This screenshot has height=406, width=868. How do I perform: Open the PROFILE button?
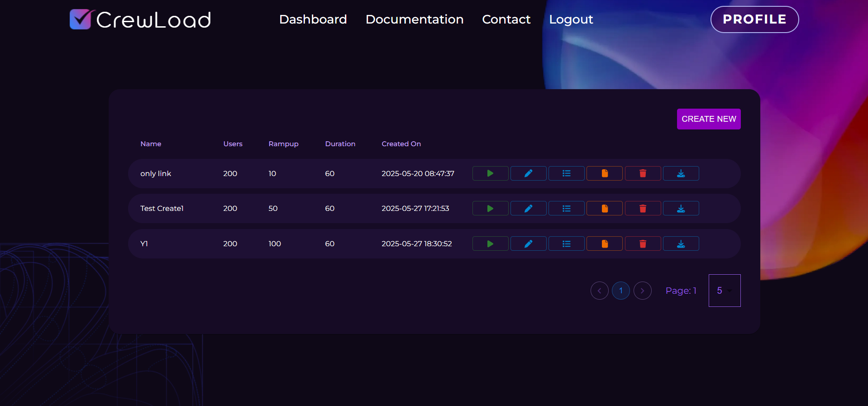tap(755, 19)
